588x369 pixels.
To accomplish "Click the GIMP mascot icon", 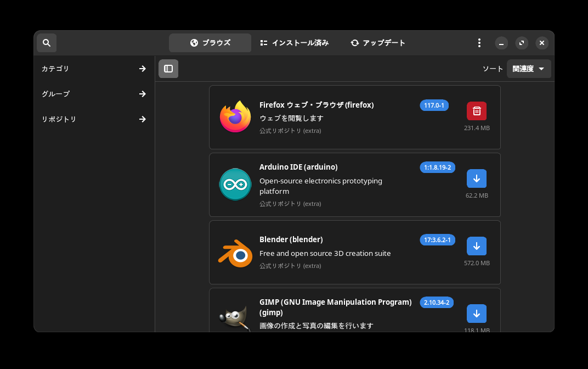I will [235, 318].
